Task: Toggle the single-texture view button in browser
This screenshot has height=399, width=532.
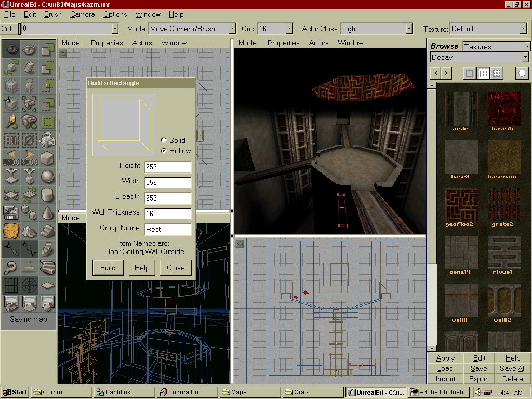Action: coord(470,73)
